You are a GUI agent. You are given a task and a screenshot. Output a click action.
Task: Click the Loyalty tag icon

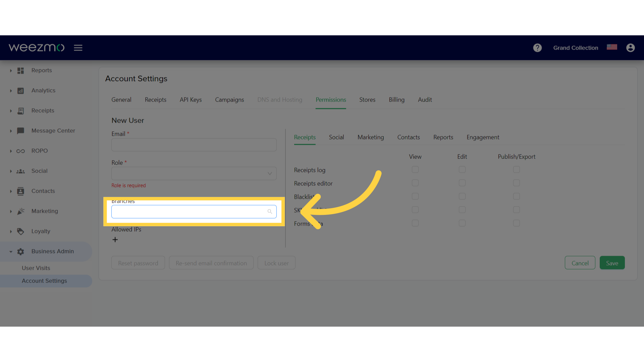[x=20, y=231]
